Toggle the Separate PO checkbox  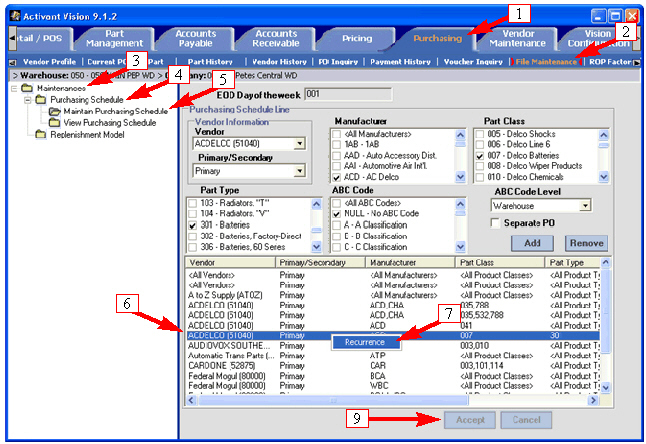tap(495, 223)
